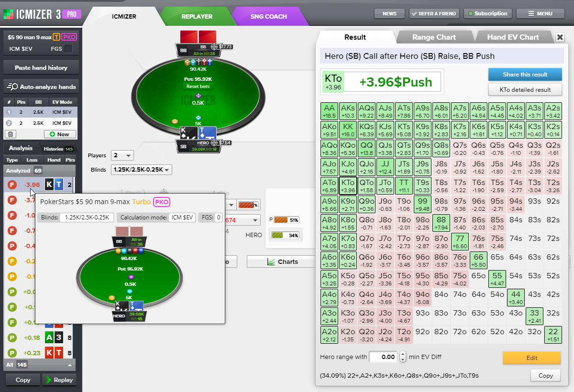574x392 pixels.
Task: Open the Hand EV Chart tab
Action: 513,37
